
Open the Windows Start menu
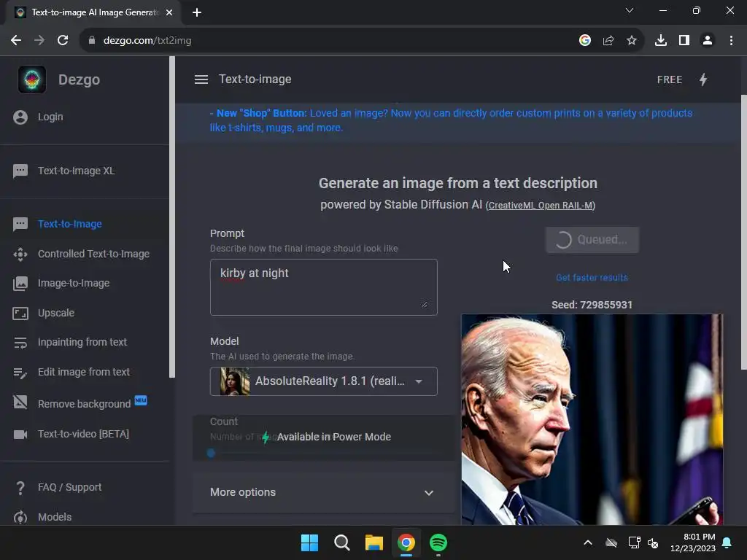pyautogui.click(x=309, y=542)
